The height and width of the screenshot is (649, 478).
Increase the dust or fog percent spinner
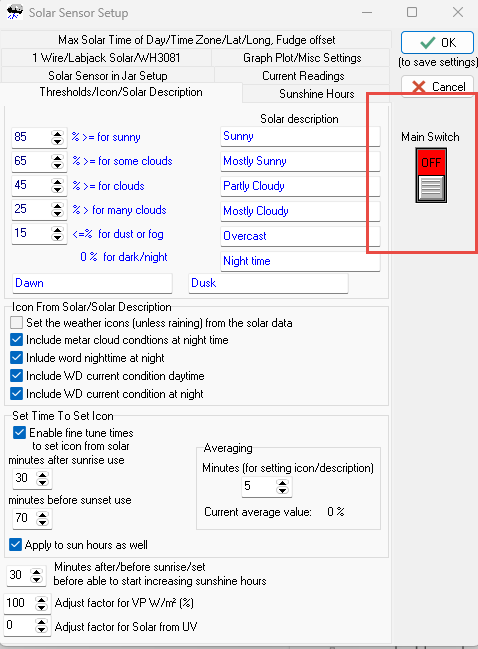pos(58,230)
